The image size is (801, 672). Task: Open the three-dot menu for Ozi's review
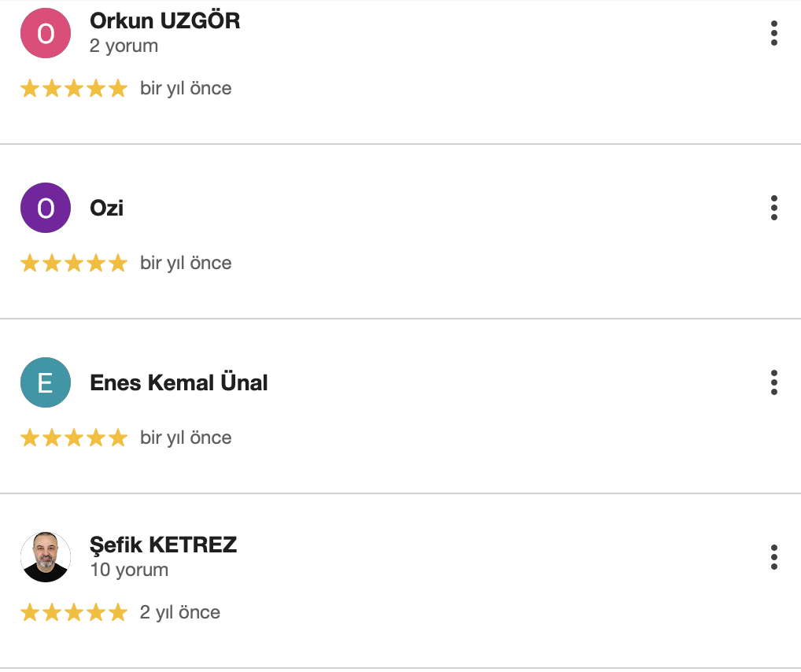774,208
